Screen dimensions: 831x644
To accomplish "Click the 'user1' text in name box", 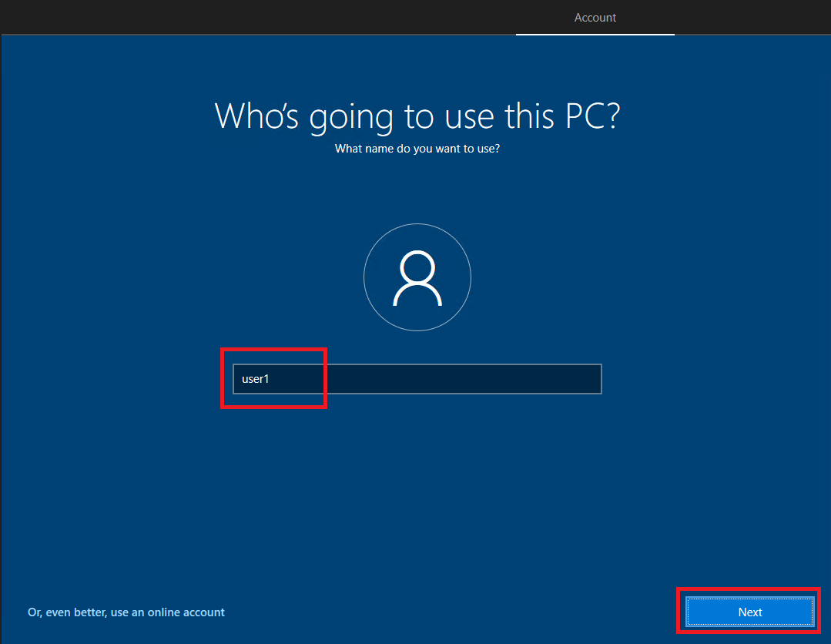I will pos(254,379).
